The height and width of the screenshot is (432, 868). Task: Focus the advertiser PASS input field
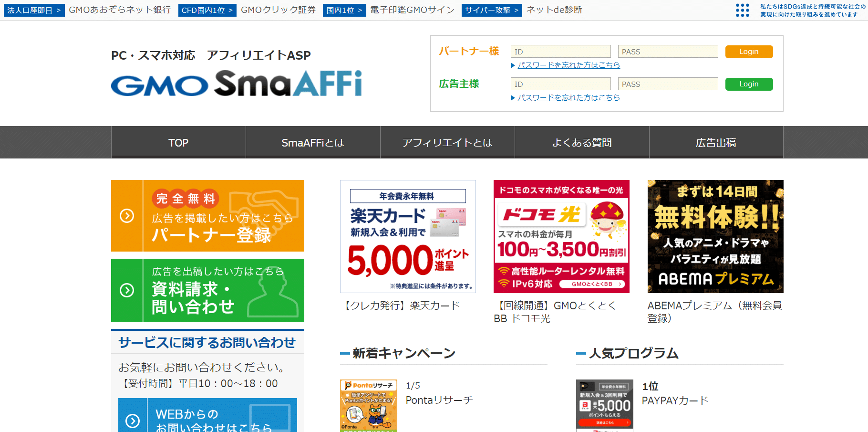pyautogui.click(x=668, y=84)
